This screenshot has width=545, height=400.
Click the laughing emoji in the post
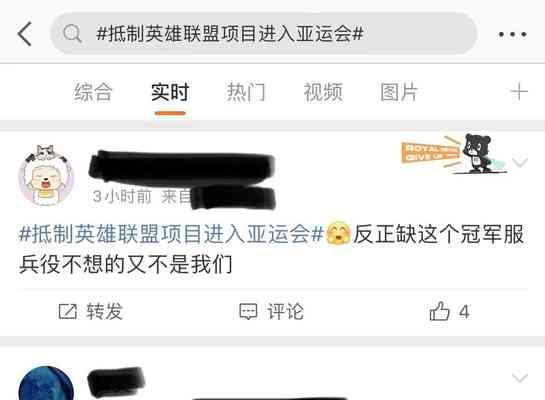(338, 234)
